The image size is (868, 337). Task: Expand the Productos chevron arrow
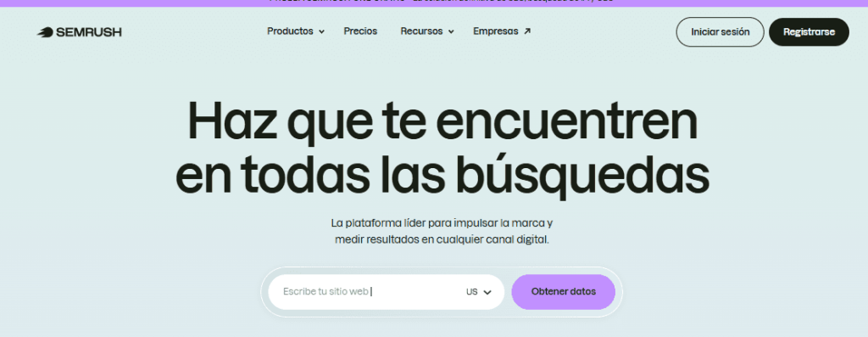(x=321, y=32)
